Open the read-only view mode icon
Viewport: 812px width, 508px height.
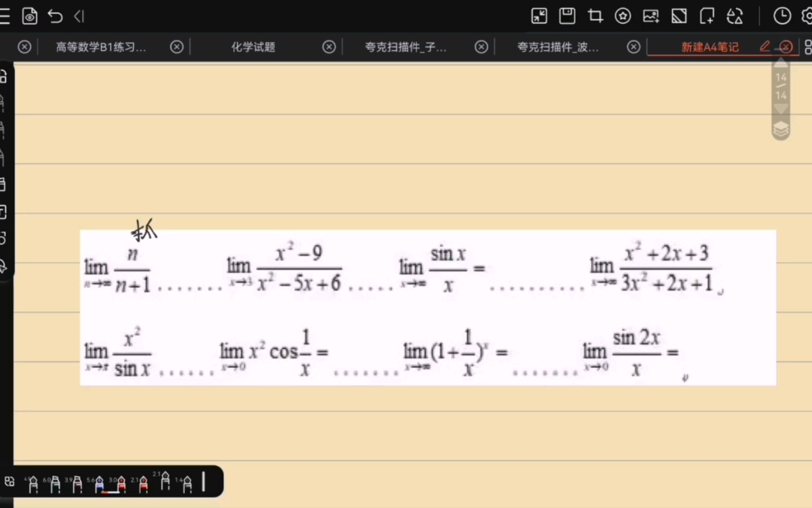30,16
